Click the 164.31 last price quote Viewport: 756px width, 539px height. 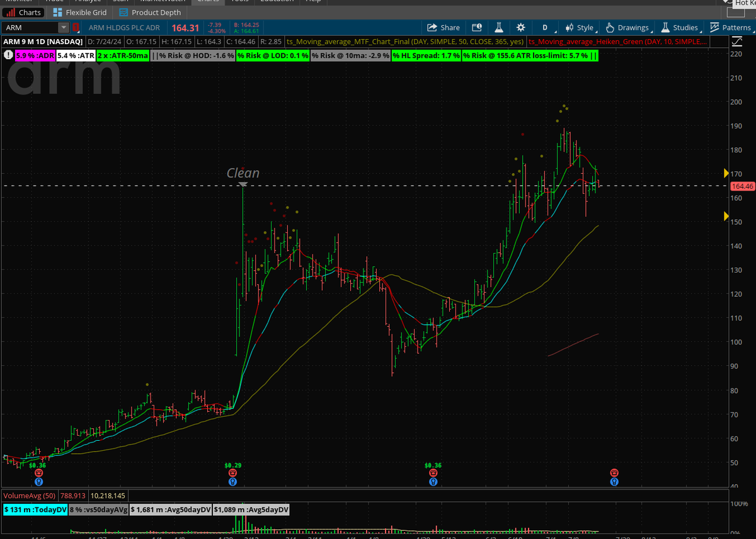(x=186, y=28)
